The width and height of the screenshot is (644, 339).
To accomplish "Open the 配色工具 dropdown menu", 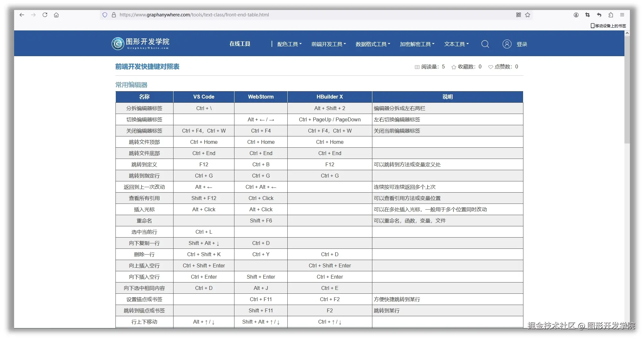I will click(x=288, y=44).
